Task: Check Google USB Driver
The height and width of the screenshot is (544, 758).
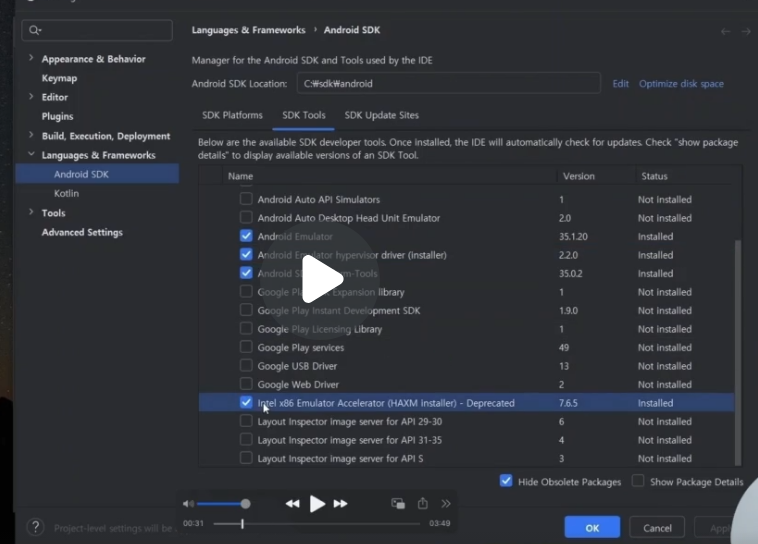Action: (x=246, y=365)
